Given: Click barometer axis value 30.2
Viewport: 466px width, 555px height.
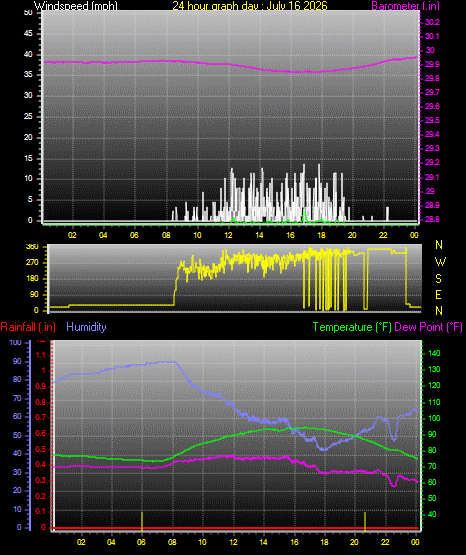Looking at the screenshot, I should (x=432, y=22).
